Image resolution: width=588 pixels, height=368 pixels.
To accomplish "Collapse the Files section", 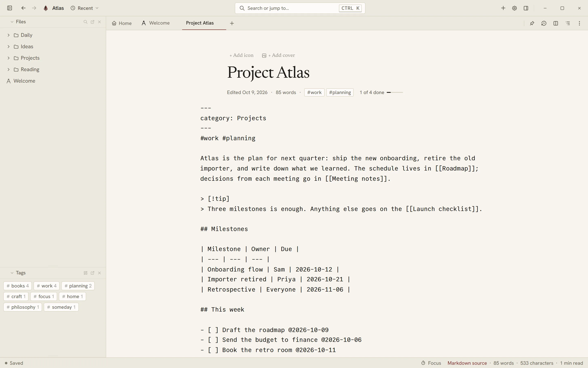I will pyautogui.click(x=12, y=22).
